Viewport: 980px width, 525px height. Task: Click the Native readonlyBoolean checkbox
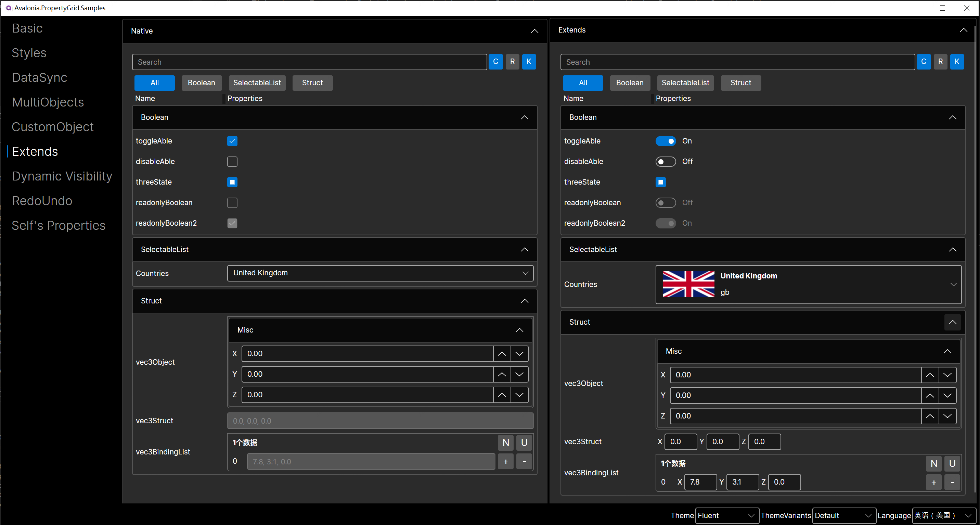(232, 202)
